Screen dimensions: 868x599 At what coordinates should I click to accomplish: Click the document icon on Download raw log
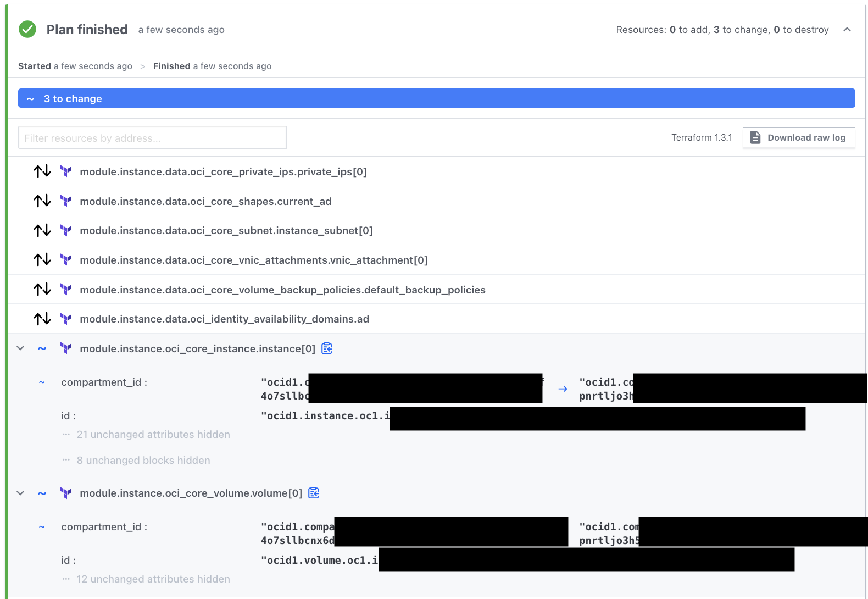tap(755, 137)
